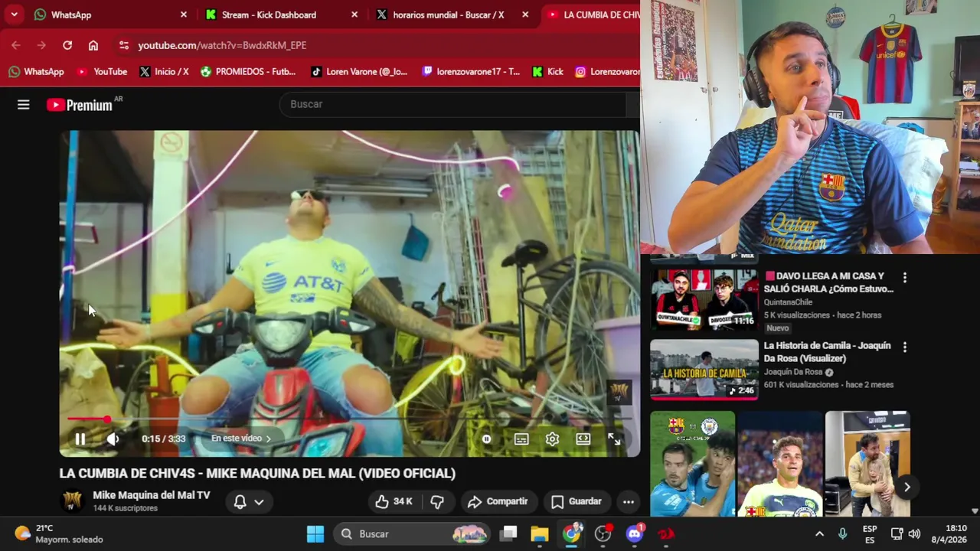Open options menu for the DAVO LLEGA video
Viewport: 980px width, 551px height.
coord(904,278)
